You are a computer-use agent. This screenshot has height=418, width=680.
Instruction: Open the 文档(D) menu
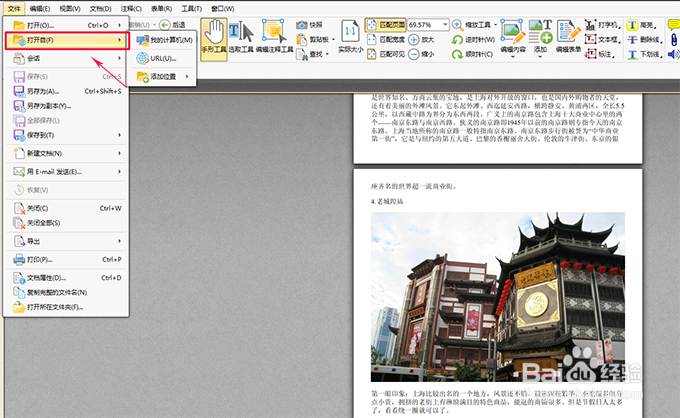[x=100, y=8]
